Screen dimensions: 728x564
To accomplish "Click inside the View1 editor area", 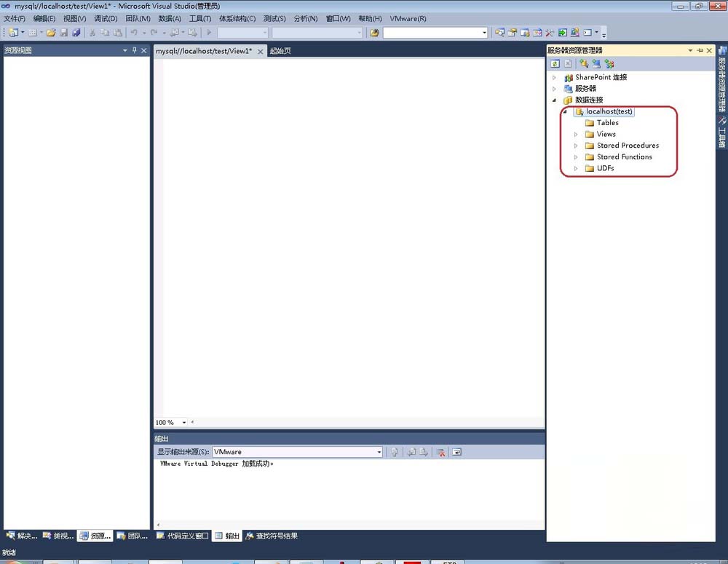I will pos(353,237).
